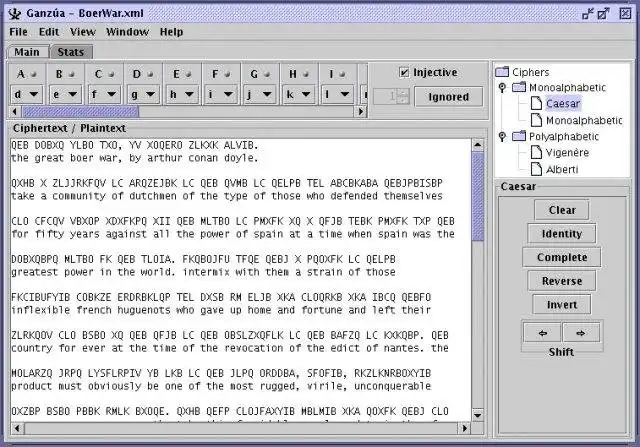The width and height of the screenshot is (640, 447).
Task: Click the text area scroll-right arrow
Action: tap(465, 428)
